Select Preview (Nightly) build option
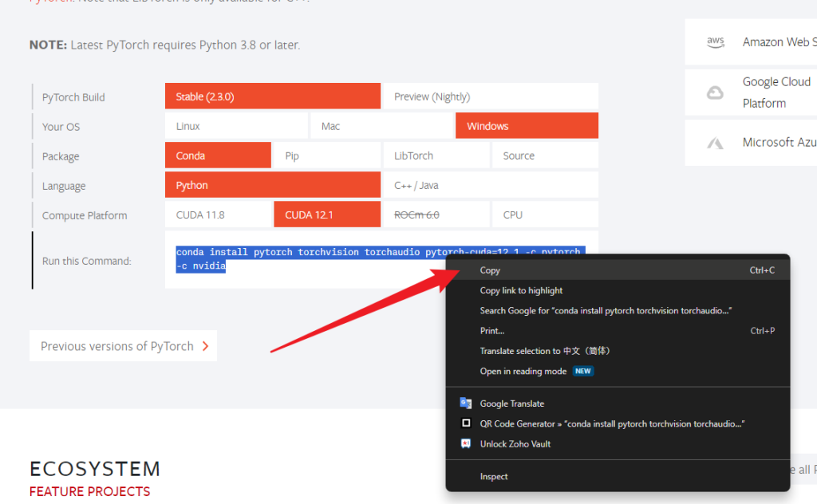Image resolution: width=817 pixels, height=504 pixels. [x=490, y=96]
